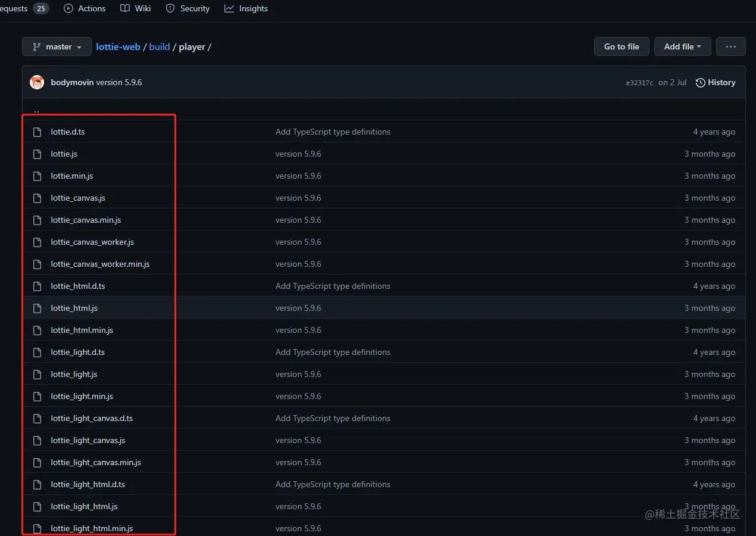
Task: Click the file icon beside lottie_html.d.ts
Action: (x=38, y=286)
